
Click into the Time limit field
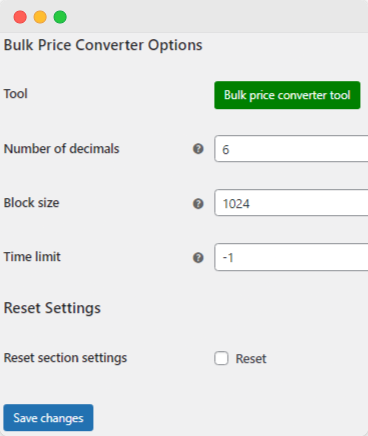(291, 257)
